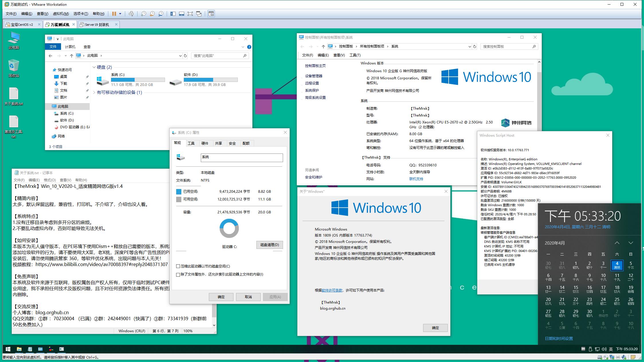Image resolution: width=644 pixels, height=362 pixels.
Task: Enter Unity mode from the toolbar
Action: (x=199, y=13)
